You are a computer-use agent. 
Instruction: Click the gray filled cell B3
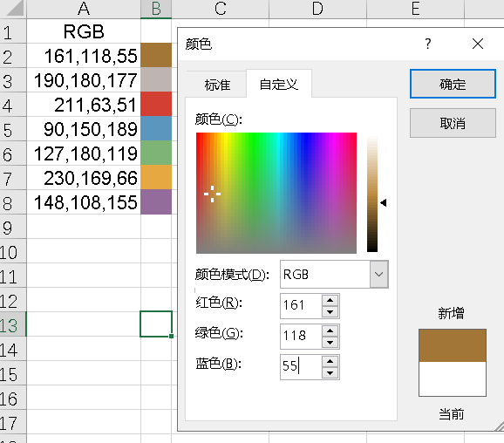(156, 79)
